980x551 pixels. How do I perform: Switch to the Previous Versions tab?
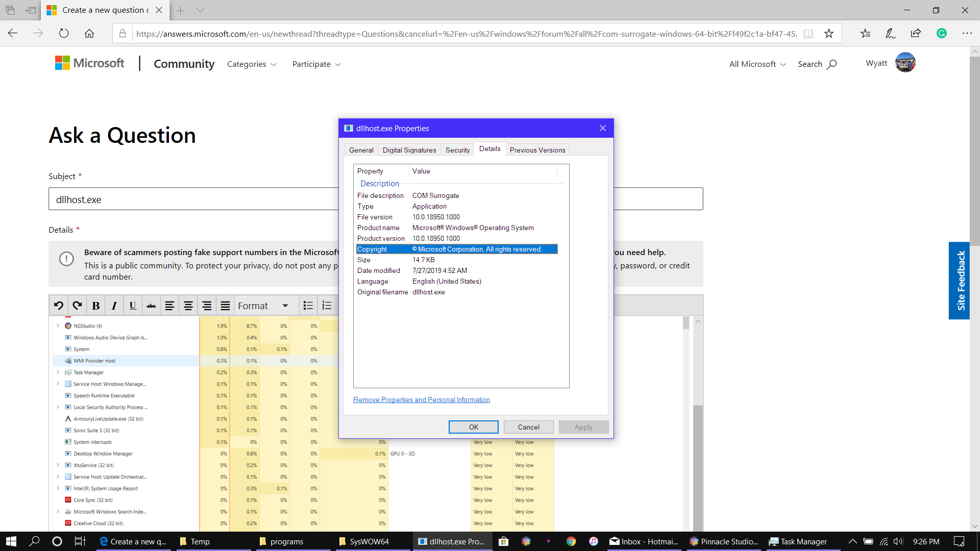click(537, 150)
